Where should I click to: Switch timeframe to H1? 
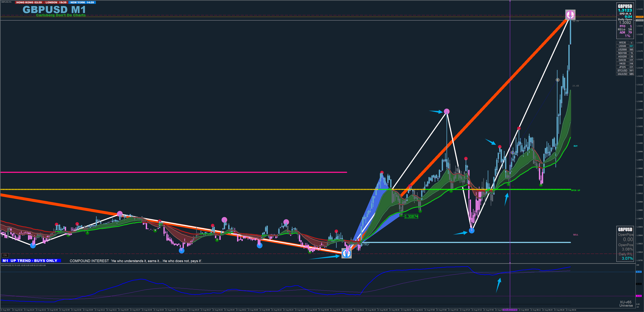[x=631, y=60]
